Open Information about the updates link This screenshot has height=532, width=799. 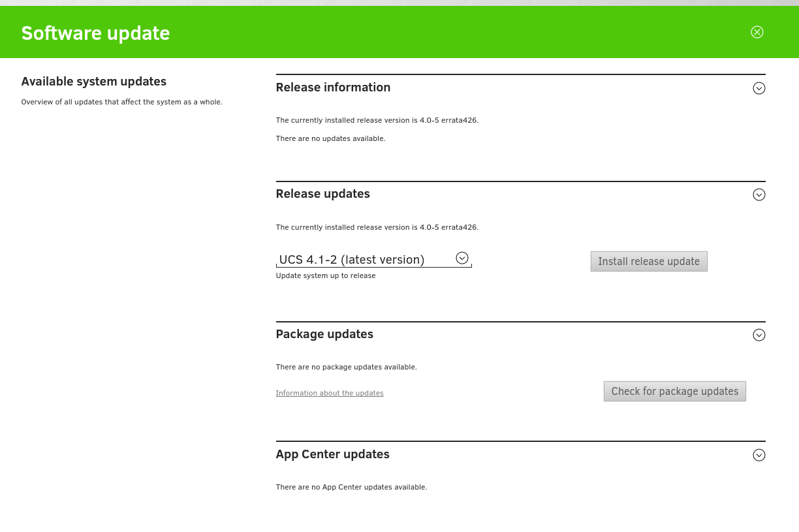pyautogui.click(x=330, y=393)
